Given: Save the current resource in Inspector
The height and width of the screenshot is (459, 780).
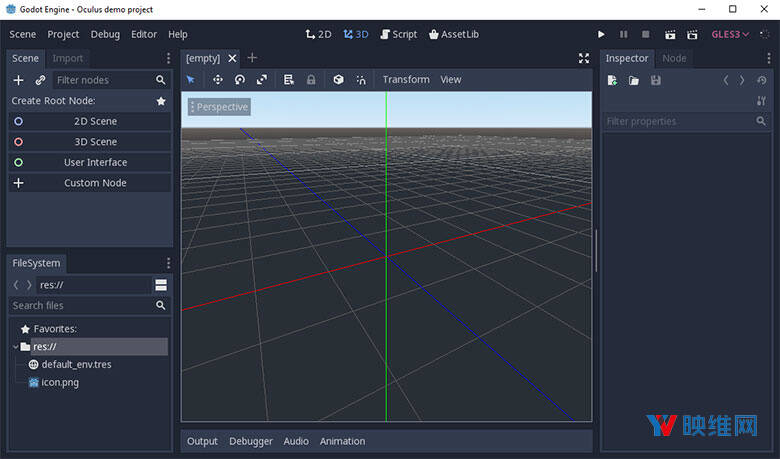Looking at the screenshot, I should tap(656, 80).
